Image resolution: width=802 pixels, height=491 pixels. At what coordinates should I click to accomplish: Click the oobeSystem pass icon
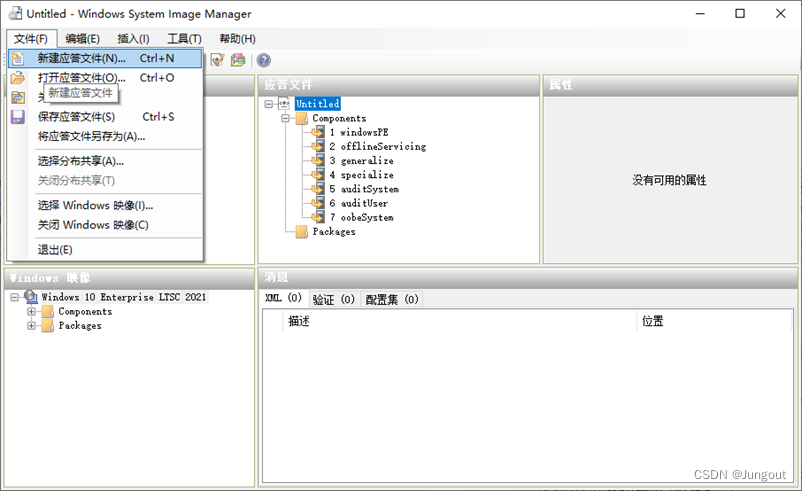[318, 217]
